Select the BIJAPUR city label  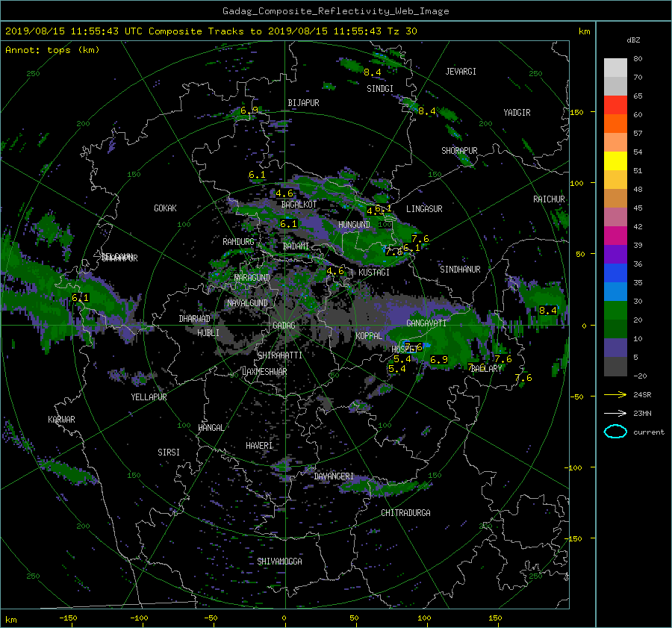click(303, 103)
